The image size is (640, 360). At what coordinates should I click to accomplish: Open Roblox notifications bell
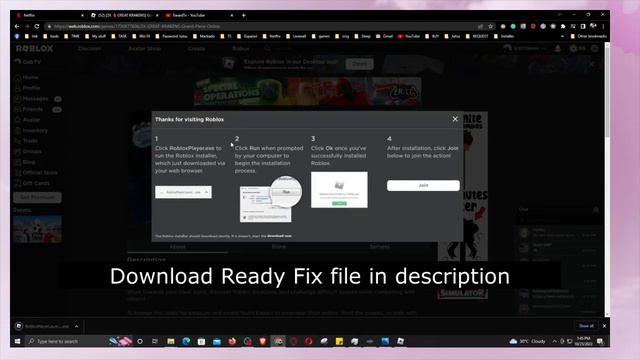(558, 49)
